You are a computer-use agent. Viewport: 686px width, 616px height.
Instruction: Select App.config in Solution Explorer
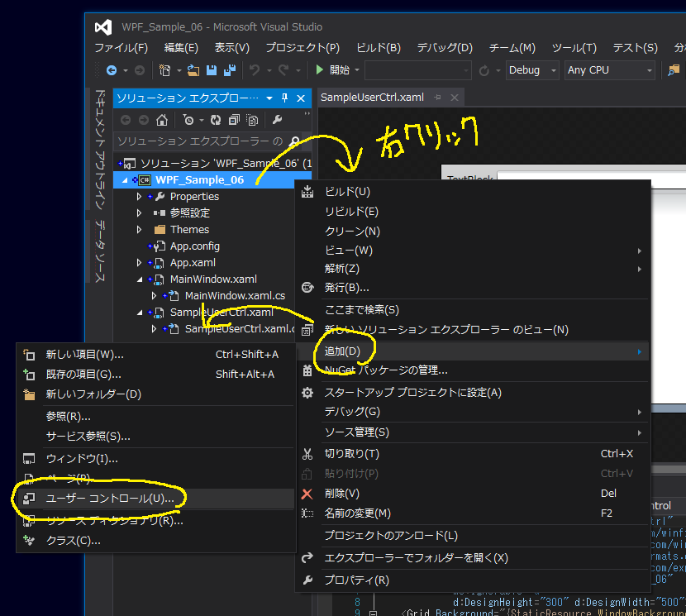tap(195, 246)
